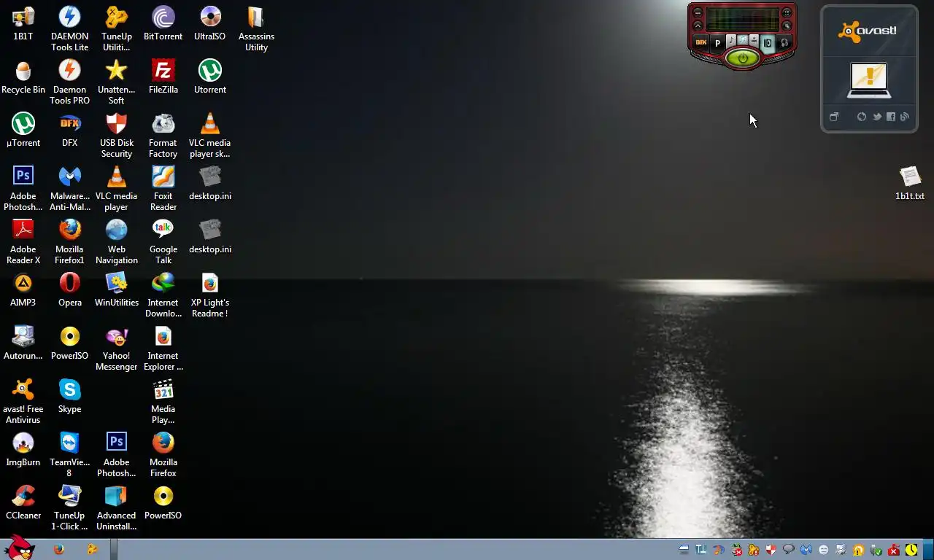Select double-note music mode in DFX
The height and width of the screenshot is (560, 934).
click(743, 39)
